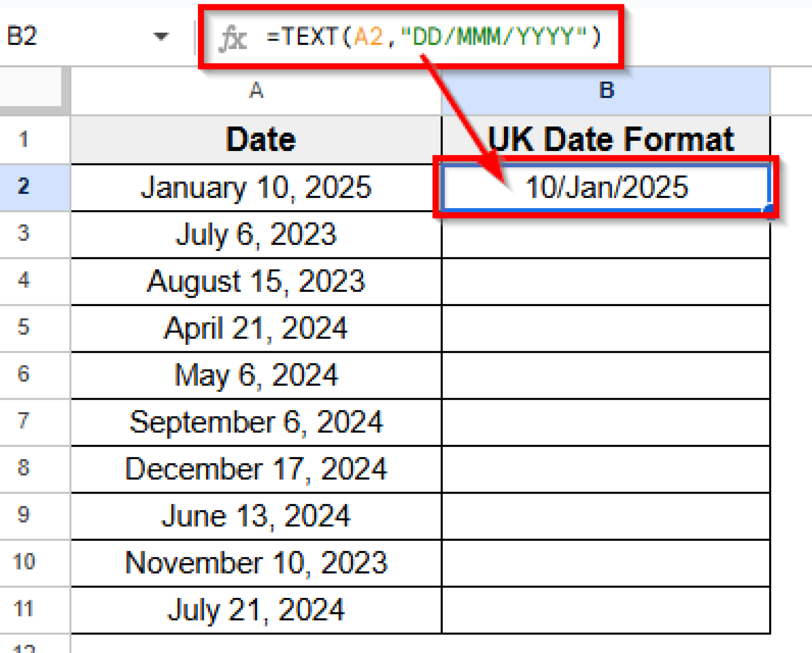Select the November 10, 2023 cell
Viewport: 812px width, 653px height.
click(x=256, y=562)
